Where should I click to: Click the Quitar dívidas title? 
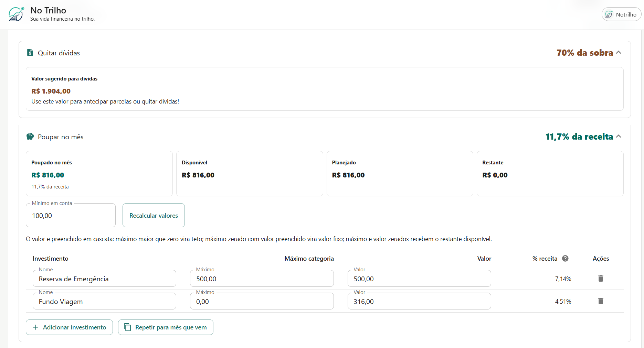[x=59, y=53]
